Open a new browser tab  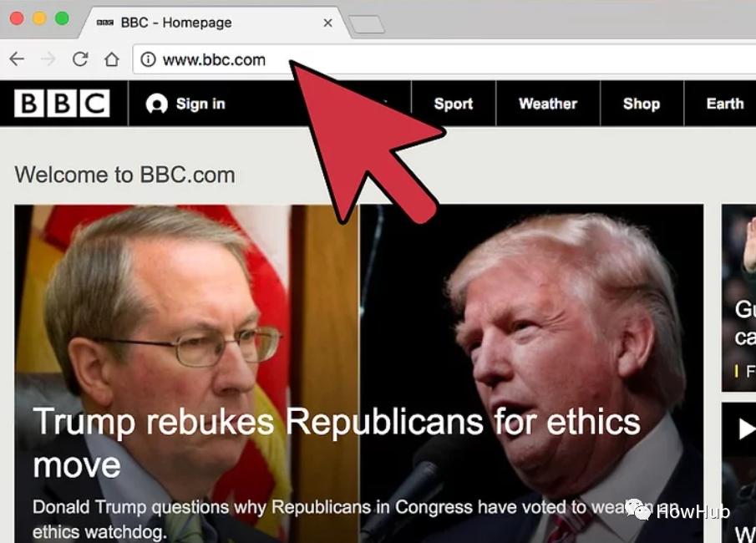[367, 24]
